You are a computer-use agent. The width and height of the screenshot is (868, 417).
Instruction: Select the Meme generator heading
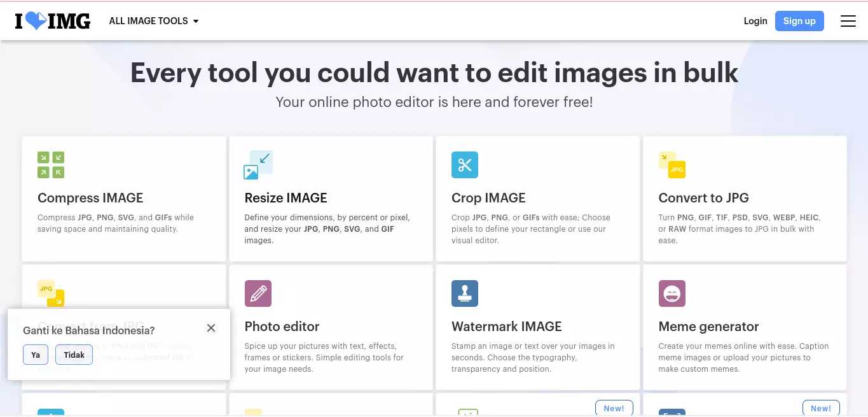708,327
